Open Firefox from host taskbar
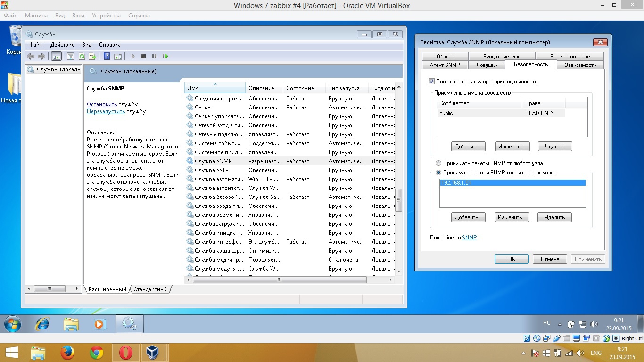 [x=67, y=353]
